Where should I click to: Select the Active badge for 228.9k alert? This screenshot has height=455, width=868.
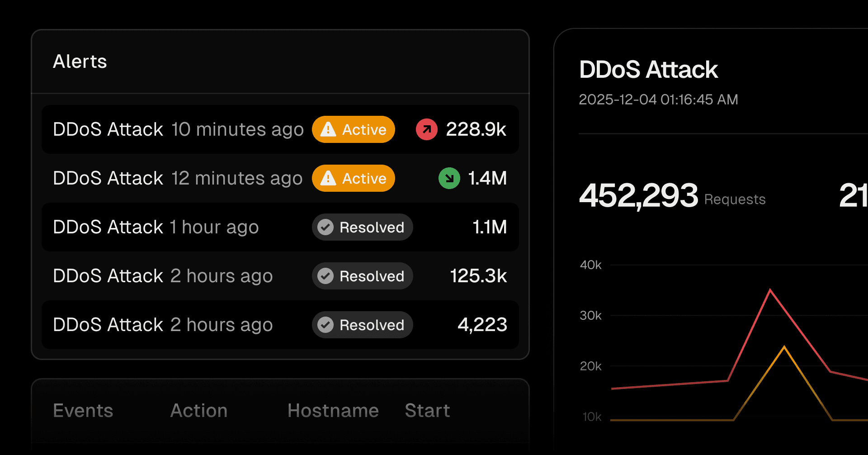coord(353,129)
